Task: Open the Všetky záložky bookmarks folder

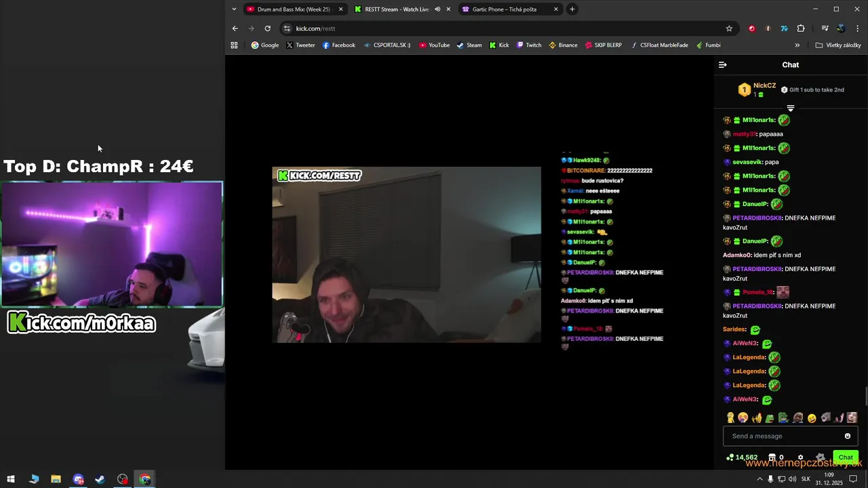Action: point(838,45)
